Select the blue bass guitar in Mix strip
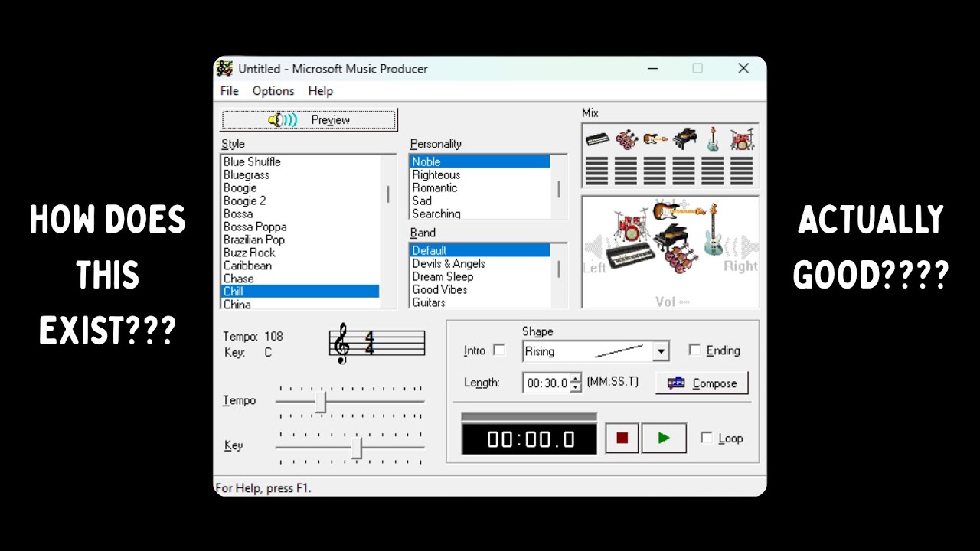This screenshot has width=980, height=551. tap(713, 139)
